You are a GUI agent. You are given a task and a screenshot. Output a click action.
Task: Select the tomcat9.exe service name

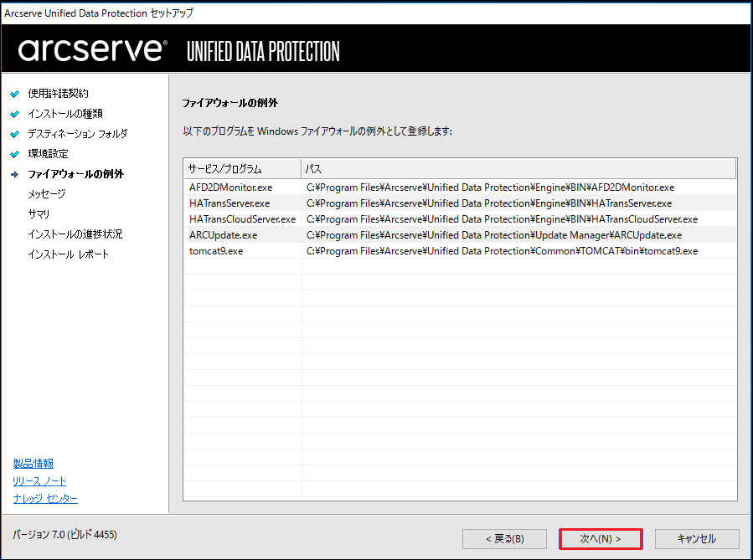coord(216,251)
